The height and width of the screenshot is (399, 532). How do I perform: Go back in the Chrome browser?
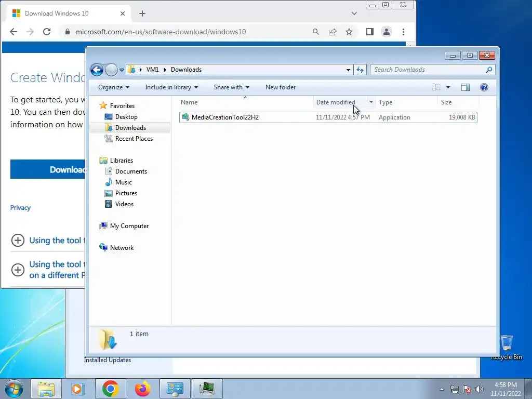coord(14,32)
